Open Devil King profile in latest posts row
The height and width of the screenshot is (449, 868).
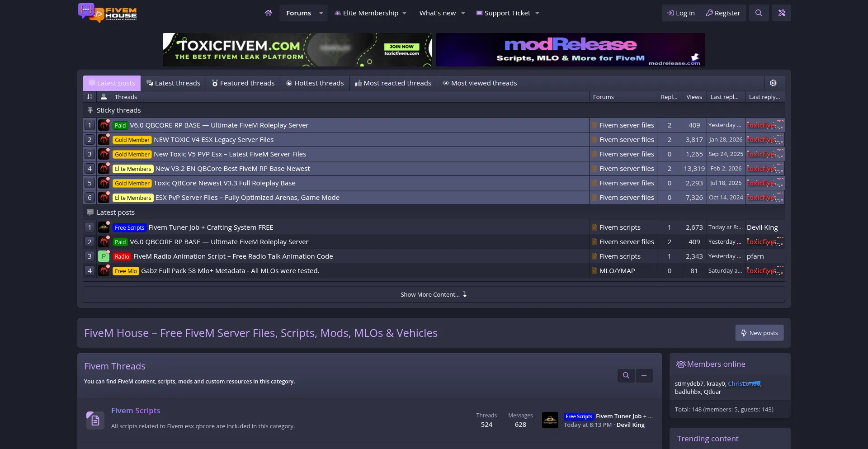click(762, 227)
